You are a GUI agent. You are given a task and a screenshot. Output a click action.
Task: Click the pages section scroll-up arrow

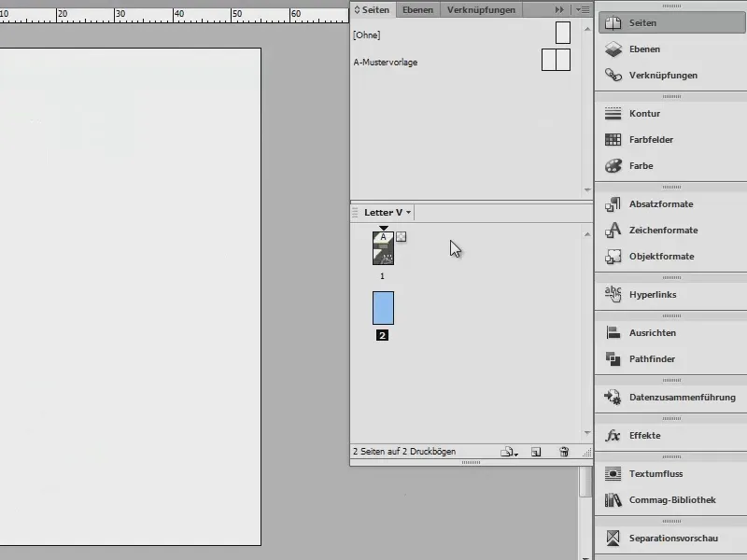pyautogui.click(x=587, y=234)
